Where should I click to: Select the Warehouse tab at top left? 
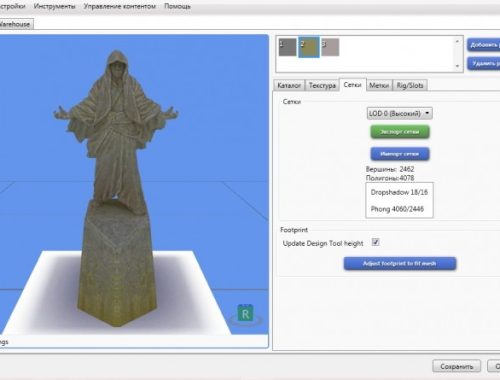tap(16, 24)
